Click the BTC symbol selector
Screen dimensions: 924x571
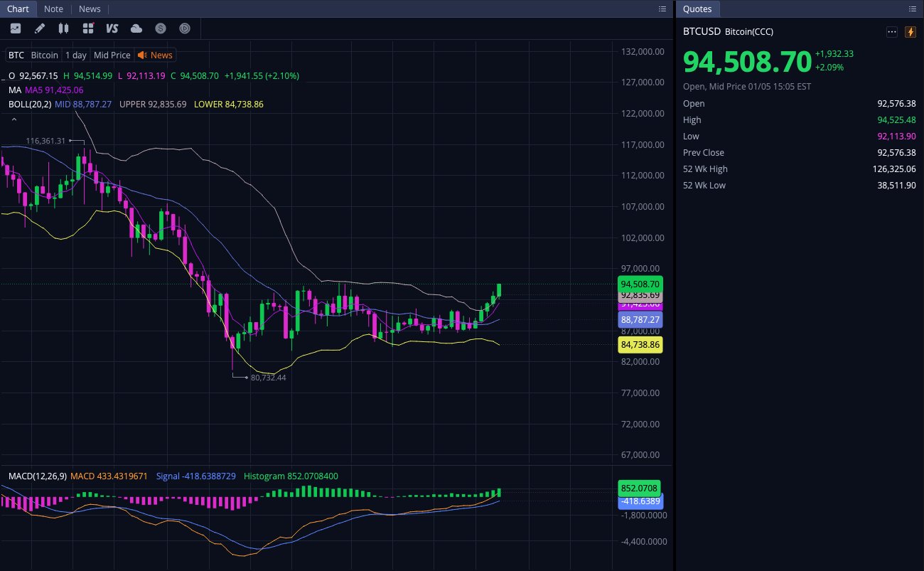coord(16,55)
